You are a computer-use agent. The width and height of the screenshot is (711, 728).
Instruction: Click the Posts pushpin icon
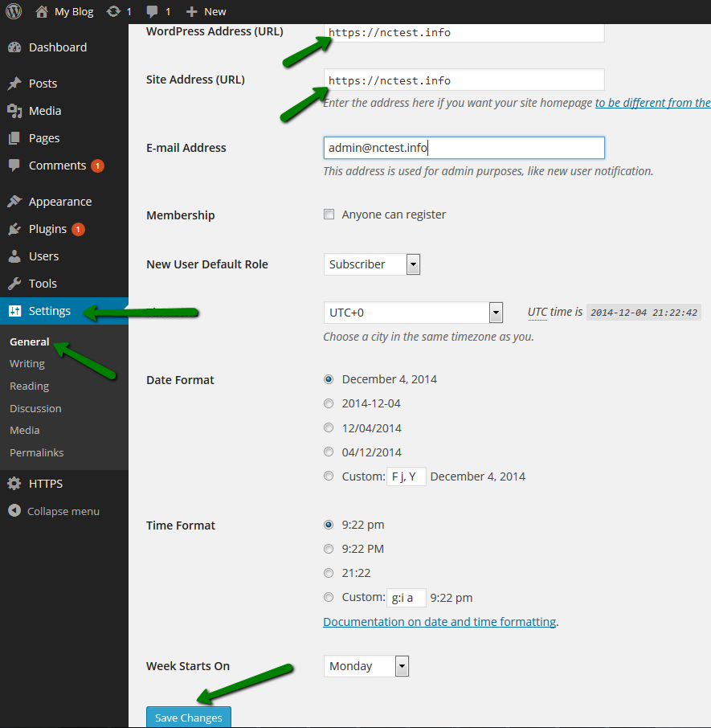(x=14, y=83)
